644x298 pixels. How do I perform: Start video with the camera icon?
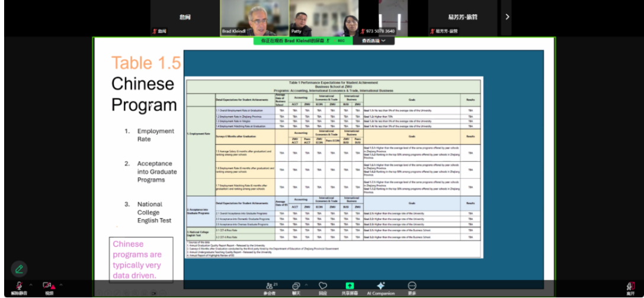point(49,286)
